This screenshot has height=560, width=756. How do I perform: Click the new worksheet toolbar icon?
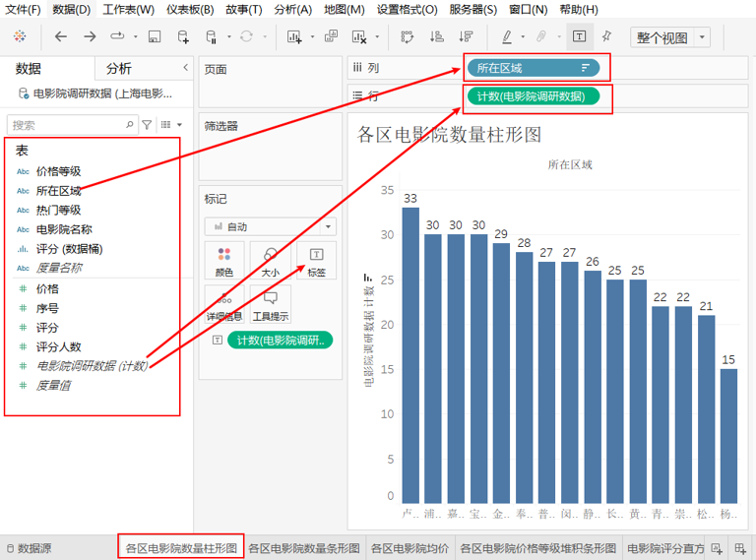[294, 36]
